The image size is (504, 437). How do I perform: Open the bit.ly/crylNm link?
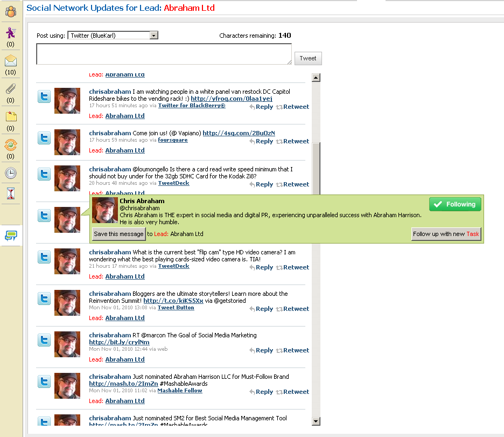[119, 342]
